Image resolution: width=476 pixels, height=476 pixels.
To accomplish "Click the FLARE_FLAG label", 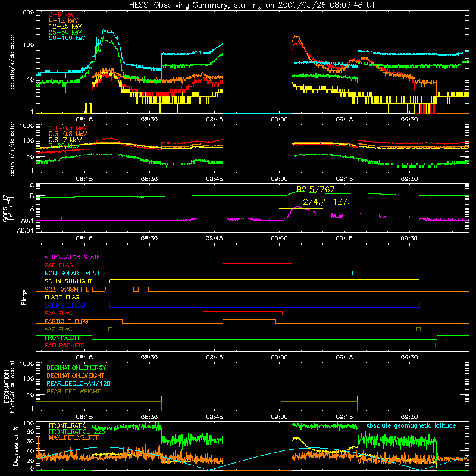I will (62, 297).
